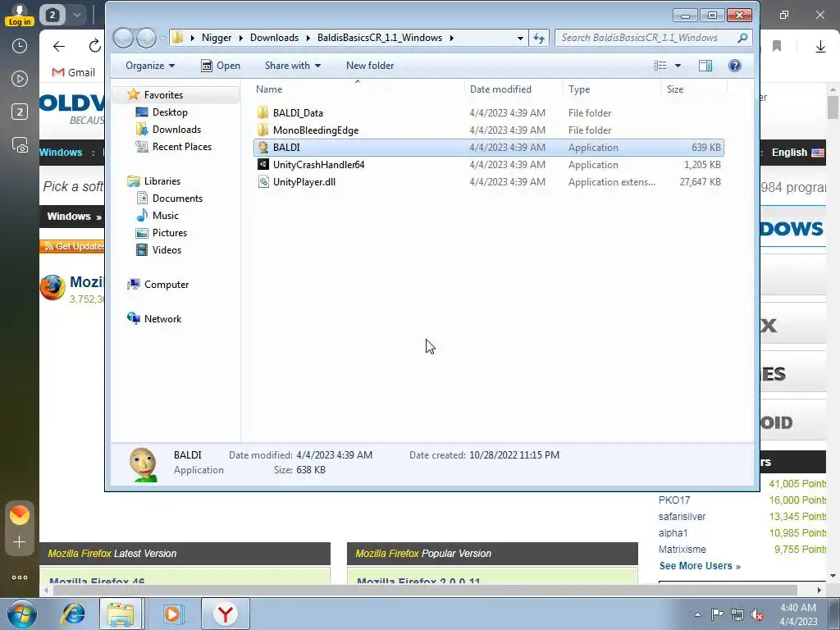Screen dimensions: 840x630
Task: Click the Explorer search magnifier icon
Action: 742,38
